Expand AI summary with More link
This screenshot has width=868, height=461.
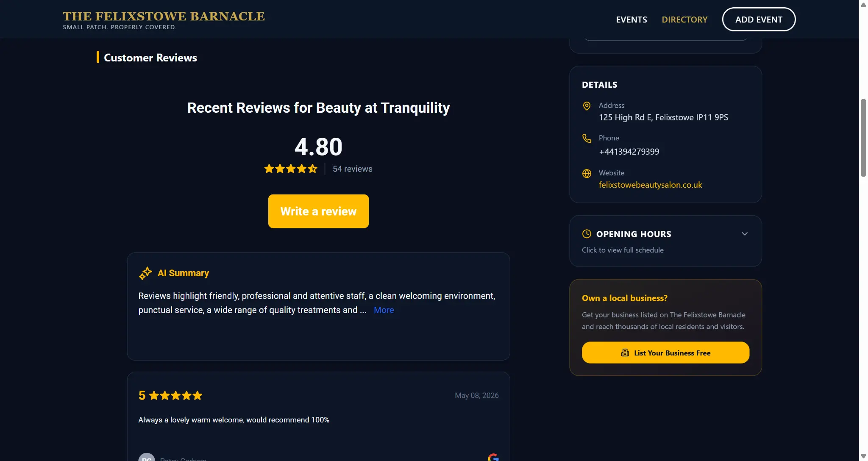click(x=384, y=310)
